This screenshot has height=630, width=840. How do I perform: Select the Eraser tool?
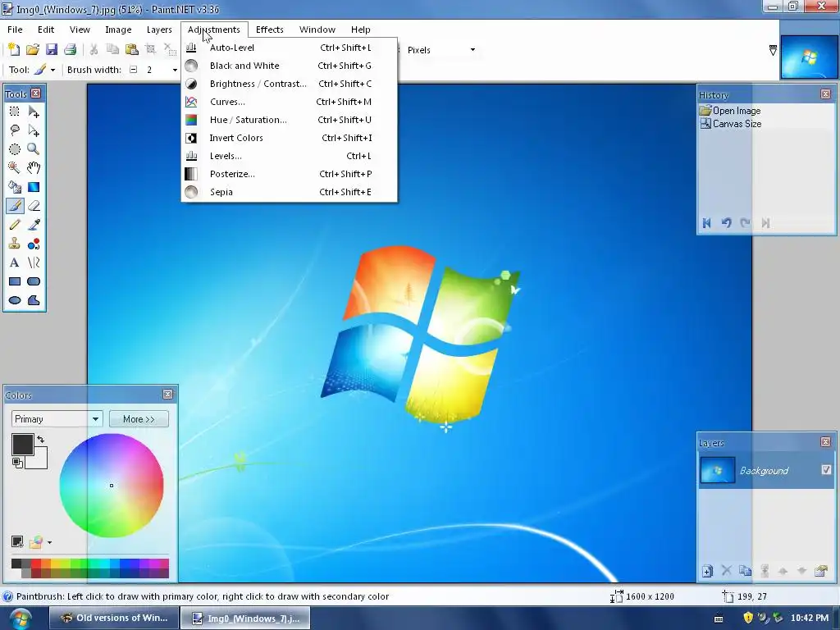(x=34, y=206)
